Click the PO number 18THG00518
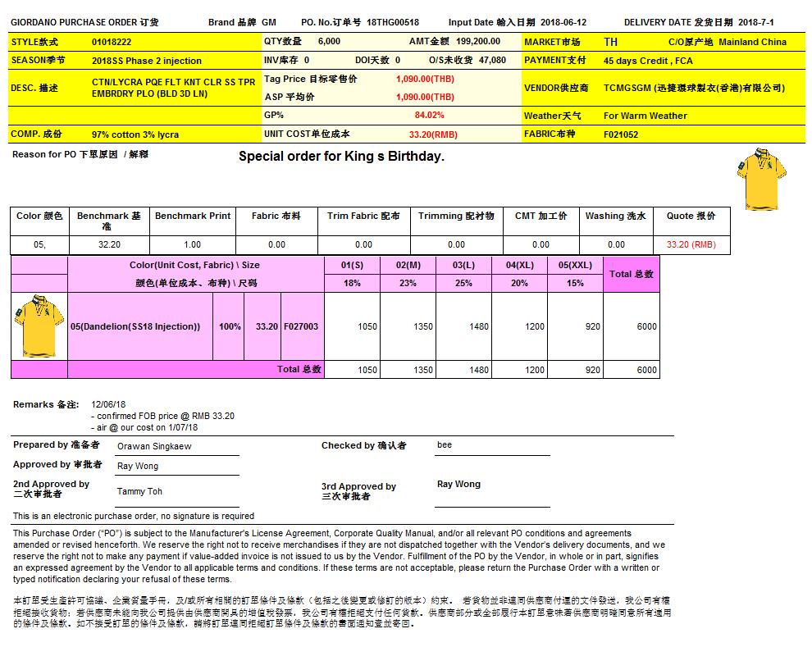Image resolution: width=812 pixels, height=647 pixels. click(x=393, y=22)
